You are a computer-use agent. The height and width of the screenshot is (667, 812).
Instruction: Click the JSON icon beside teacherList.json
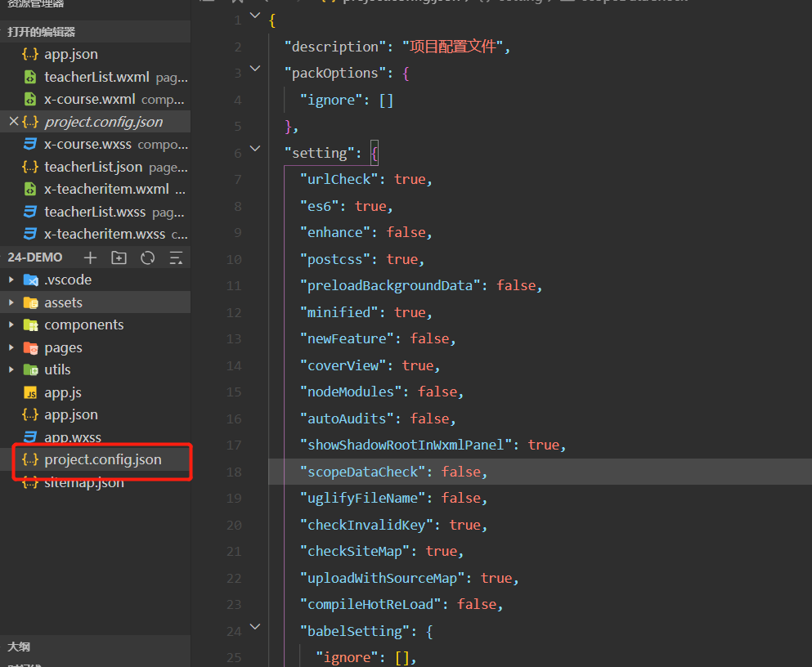tap(30, 167)
